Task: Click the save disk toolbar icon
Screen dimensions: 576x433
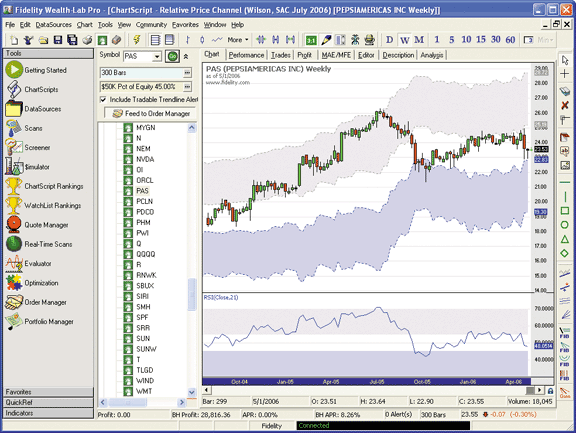Action: coord(58,40)
